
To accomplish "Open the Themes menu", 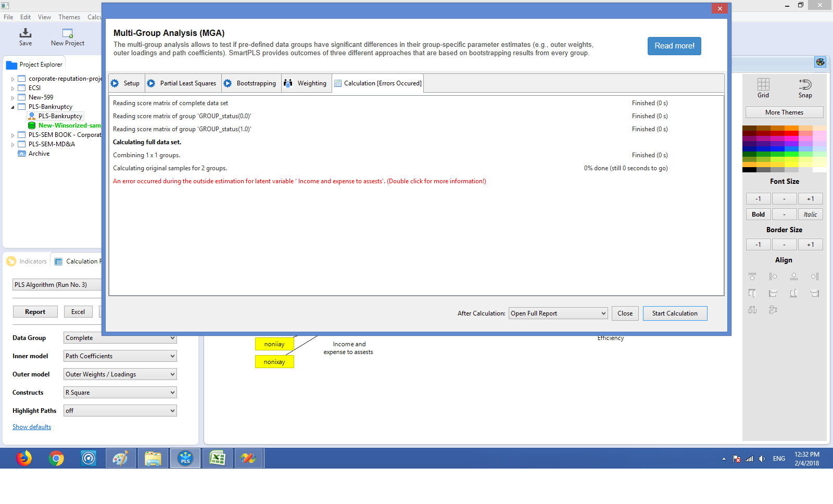I will click(x=69, y=17).
